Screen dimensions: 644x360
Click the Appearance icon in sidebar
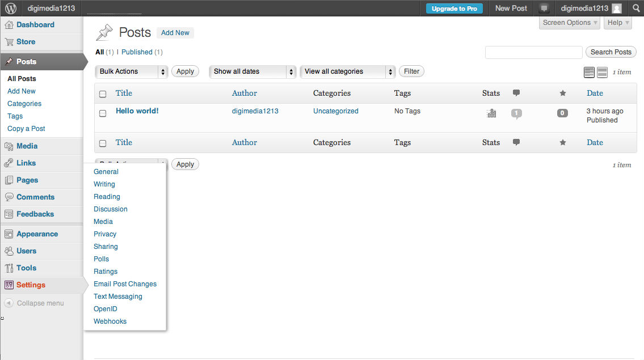point(9,234)
